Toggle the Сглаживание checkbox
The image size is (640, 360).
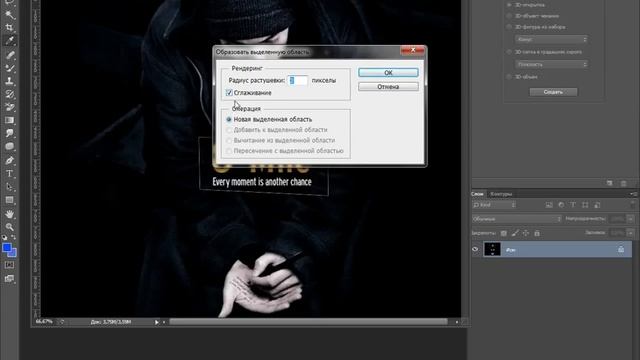tap(229, 93)
